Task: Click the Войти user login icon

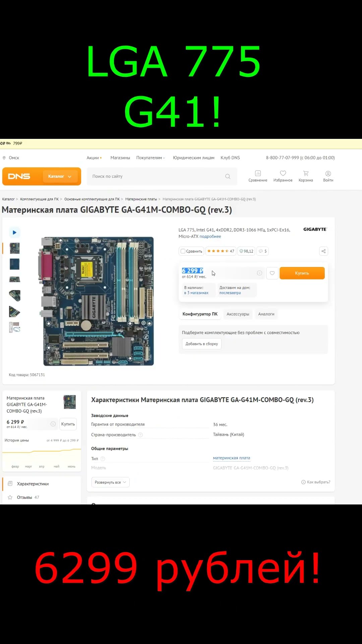Action: click(x=328, y=176)
